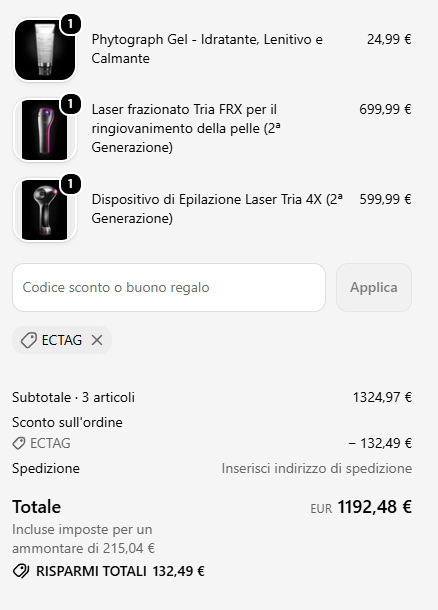438x610 pixels.
Task: Click quantity badge on Tria 4X device
Action: pos(70,184)
